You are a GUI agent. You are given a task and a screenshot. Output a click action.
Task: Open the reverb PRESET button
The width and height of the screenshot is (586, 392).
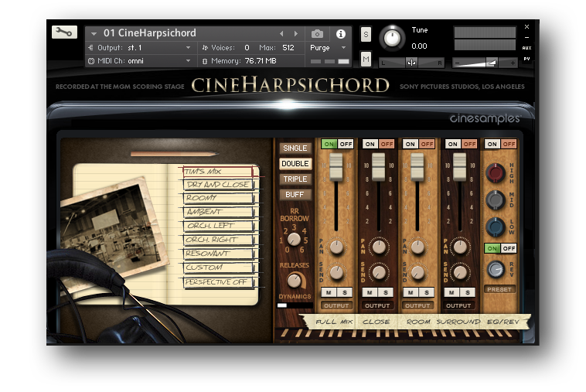coord(499,289)
